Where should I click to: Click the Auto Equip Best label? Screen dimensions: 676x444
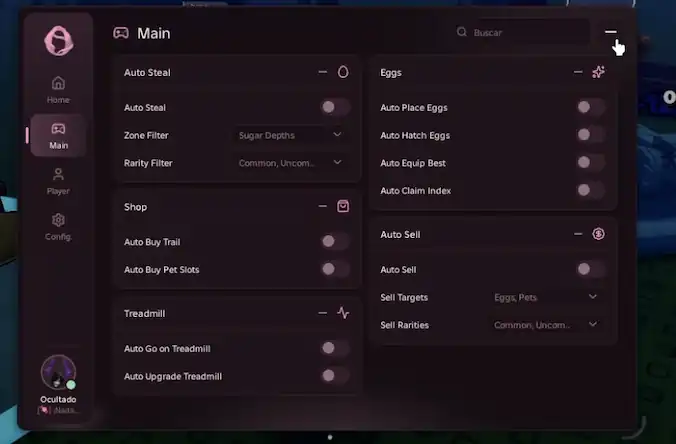click(x=413, y=163)
